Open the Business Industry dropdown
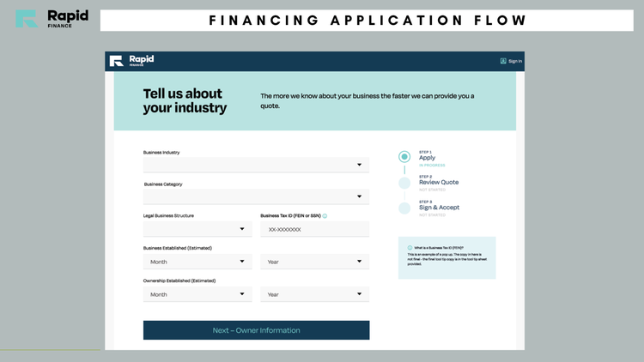 [256, 165]
